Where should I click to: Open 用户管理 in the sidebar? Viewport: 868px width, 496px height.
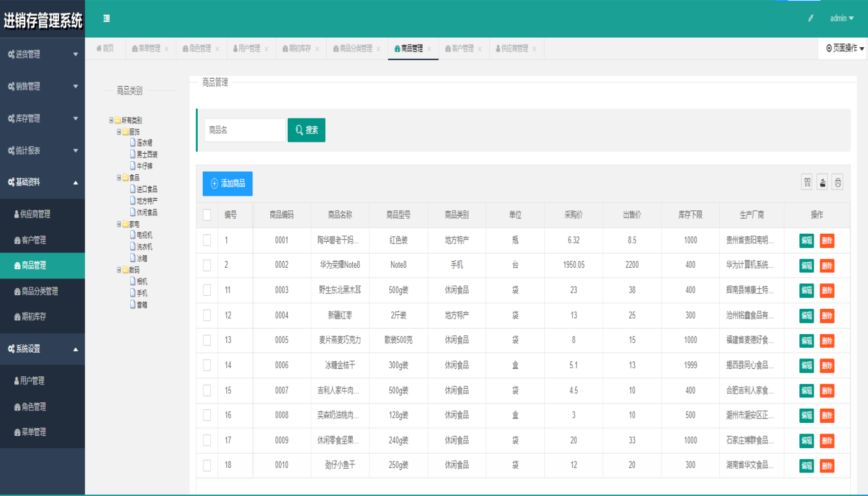(42, 381)
